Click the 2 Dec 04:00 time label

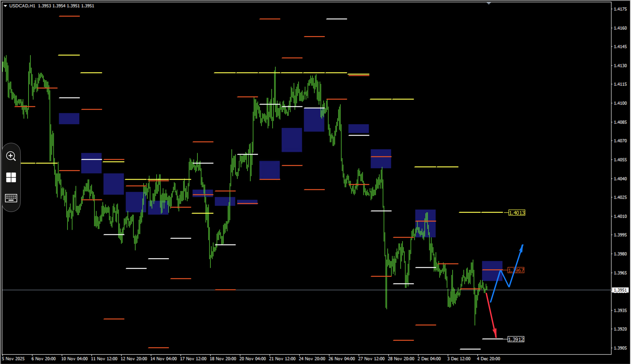tap(429, 358)
